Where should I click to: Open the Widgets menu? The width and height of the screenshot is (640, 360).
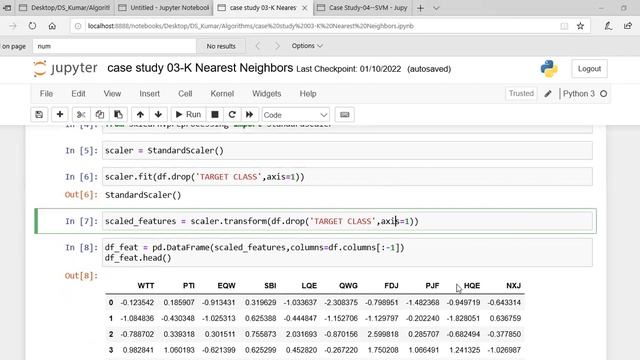tap(267, 93)
